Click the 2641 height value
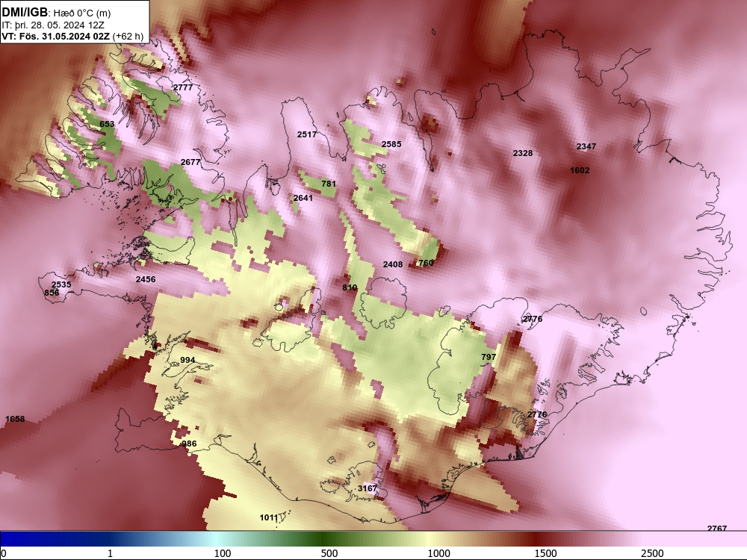This screenshot has height=560, width=747. (x=303, y=198)
